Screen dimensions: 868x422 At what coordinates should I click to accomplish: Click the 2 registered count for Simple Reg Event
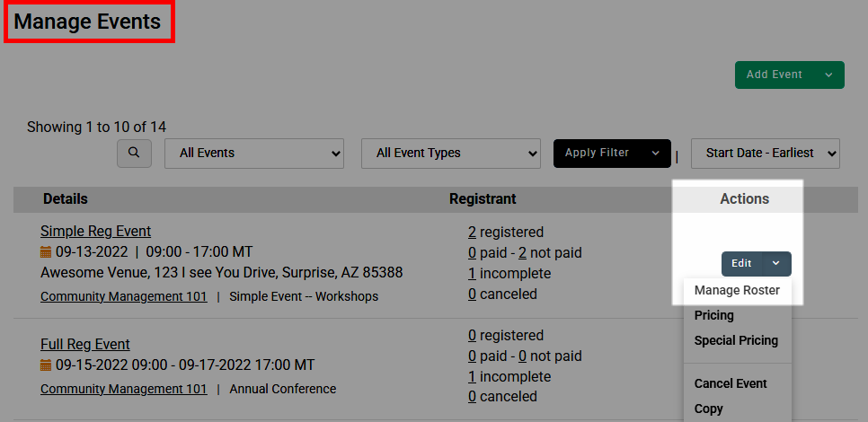[472, 233]
